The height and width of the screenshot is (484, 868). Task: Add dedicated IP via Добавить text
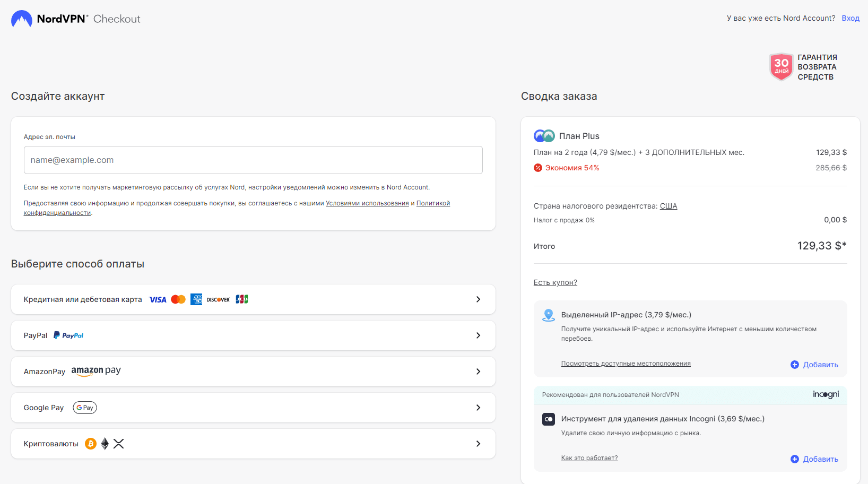click(x=821, y=365)
